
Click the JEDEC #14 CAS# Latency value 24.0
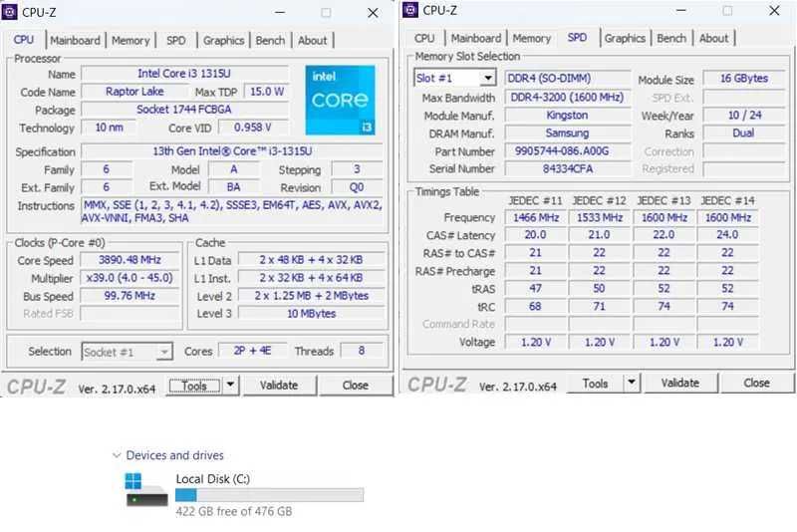pyautogui.click(x=727, y=235)
